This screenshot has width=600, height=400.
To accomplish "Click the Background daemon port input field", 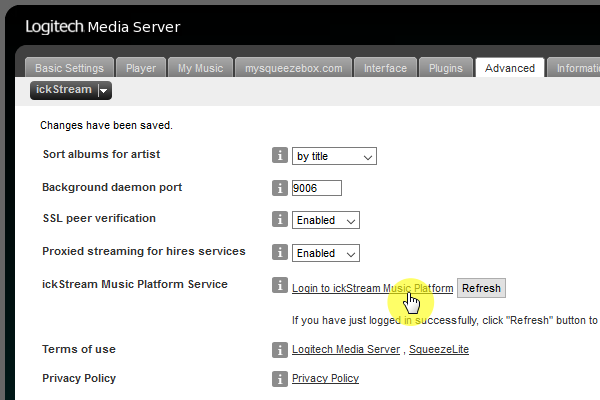I will [x=316, y=188].
